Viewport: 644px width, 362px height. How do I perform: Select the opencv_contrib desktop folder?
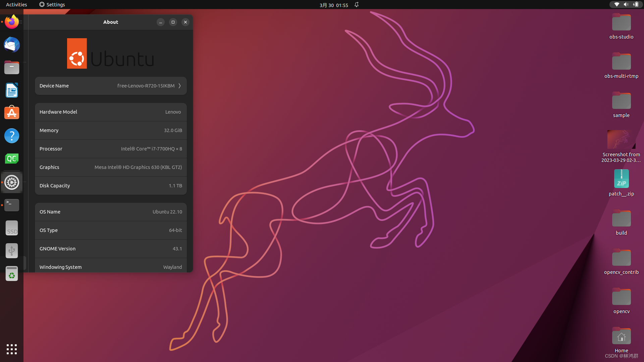(621, 261)
